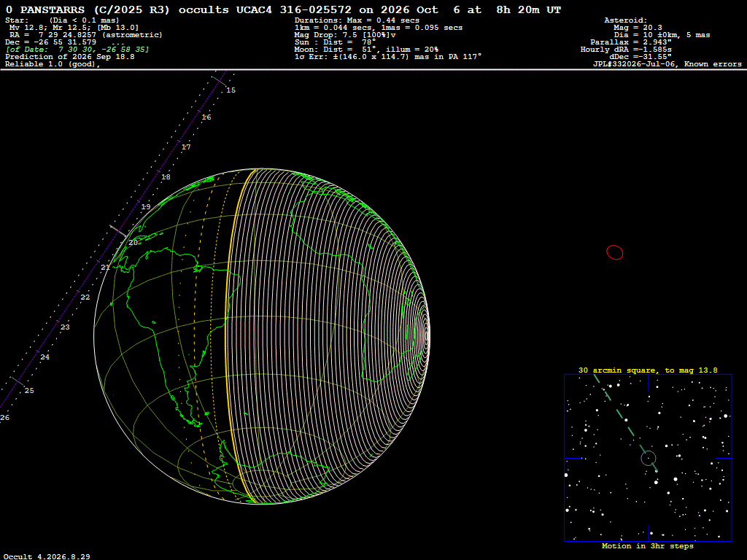Image resolution: width=747 pixels, height=560 pixels.
Task: Click hour marker 15 on shadow path
Action: (231, 90)
